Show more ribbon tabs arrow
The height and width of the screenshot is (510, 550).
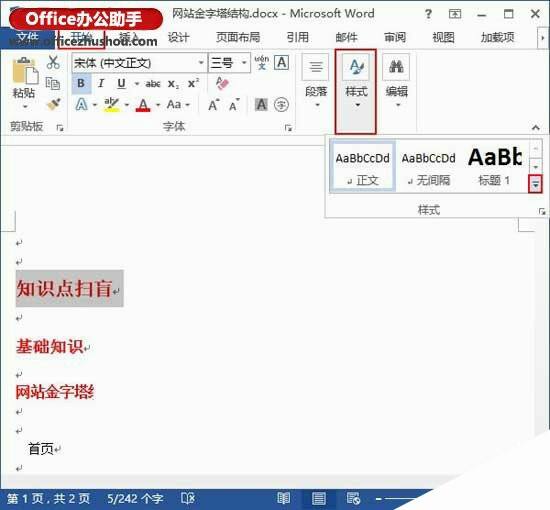click(x=542, y=37)
